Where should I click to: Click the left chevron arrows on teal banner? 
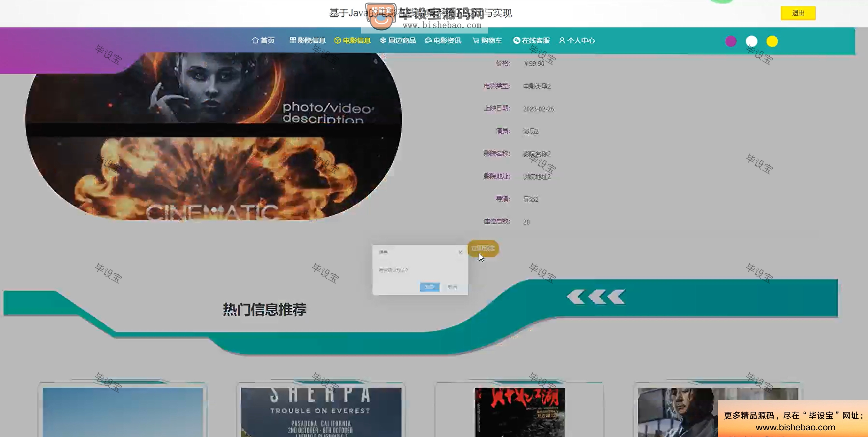pos(596,297)
